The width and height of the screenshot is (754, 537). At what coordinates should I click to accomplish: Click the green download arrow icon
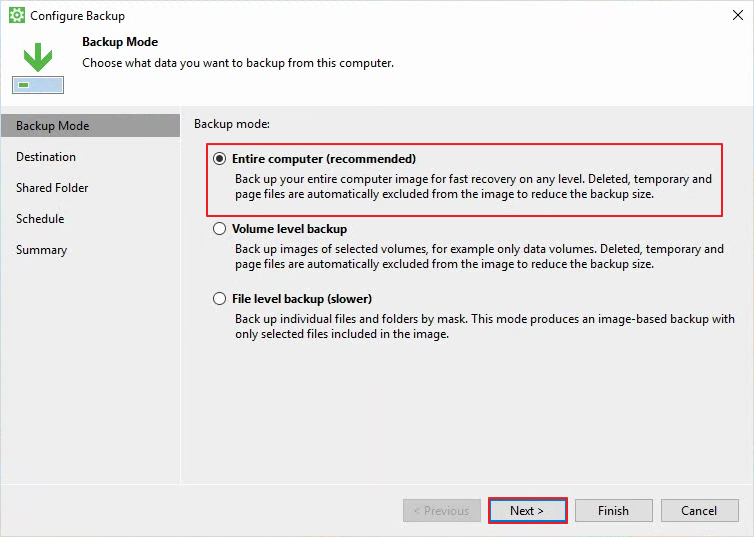click(38, 57)
